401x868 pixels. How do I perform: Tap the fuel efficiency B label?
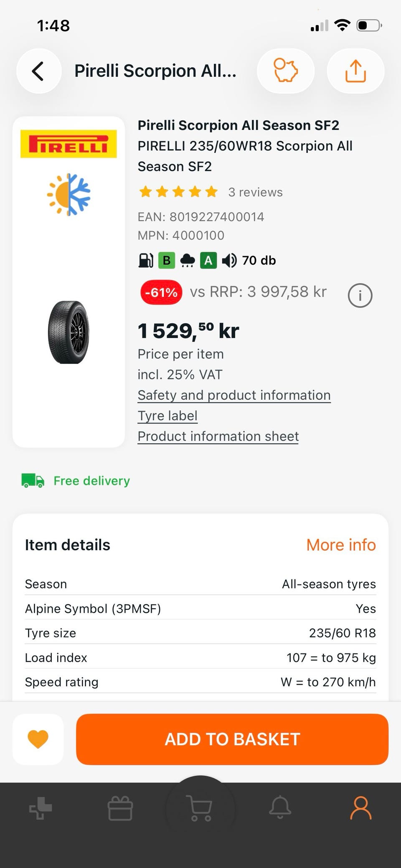point(166,261)
